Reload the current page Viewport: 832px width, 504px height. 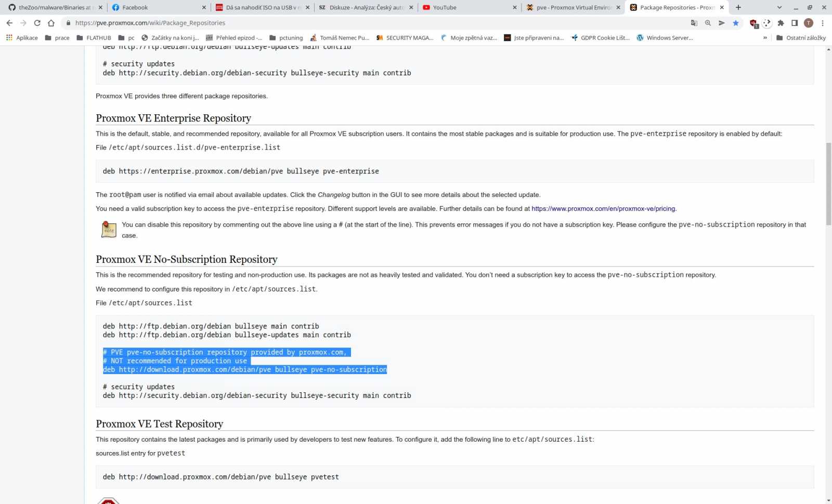tap(37, 23)
